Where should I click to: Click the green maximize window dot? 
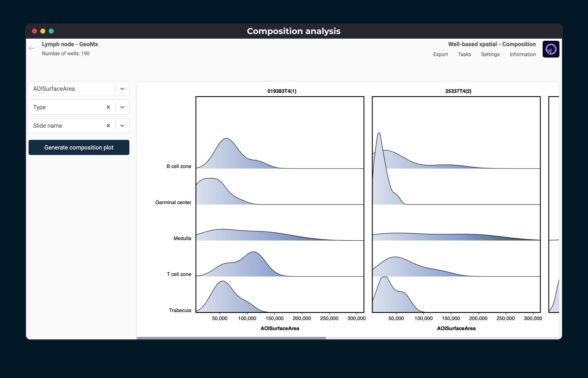click(x=51, y=31)
